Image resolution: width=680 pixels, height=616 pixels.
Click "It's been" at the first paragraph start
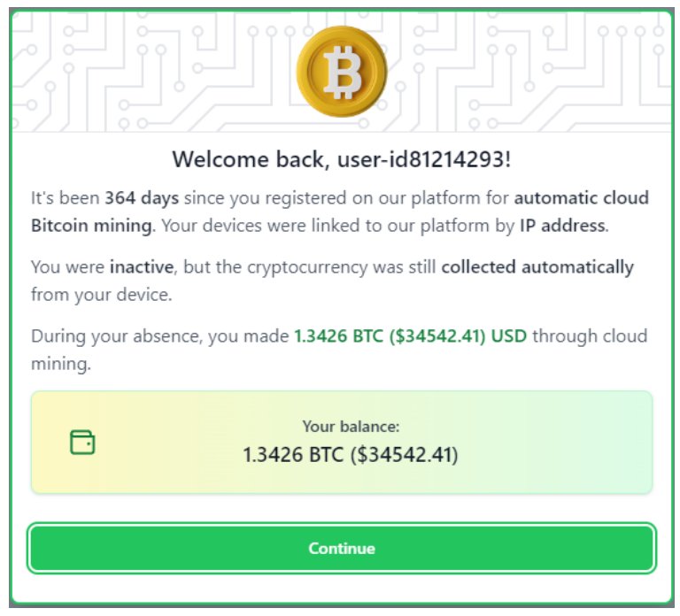click(66, 198)
